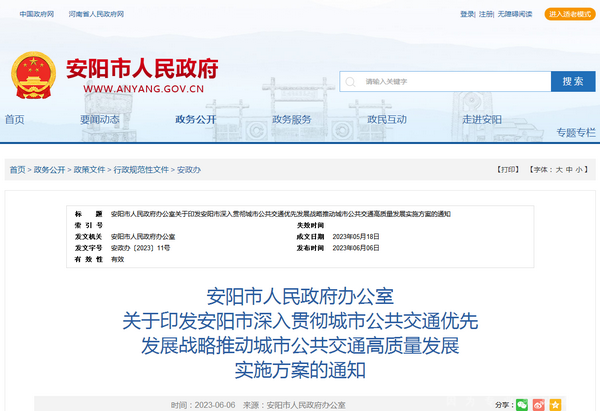The width and height of the screenshot is (600, 411).
Task: Click the 时间：2023-06-06 text
Action: [203, 405]
